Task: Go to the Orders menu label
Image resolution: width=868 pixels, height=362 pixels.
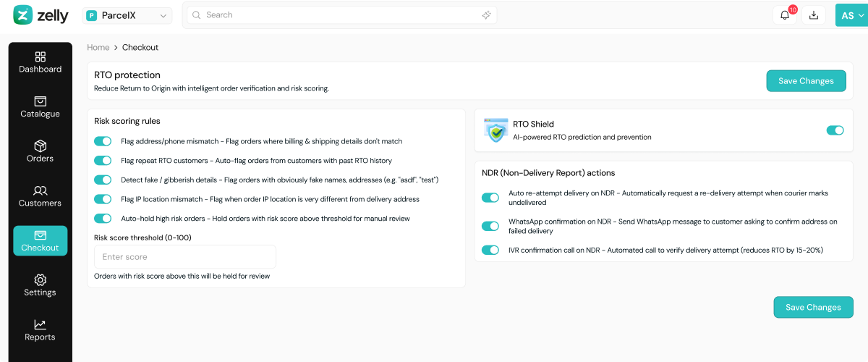Action: click(41, 159)
